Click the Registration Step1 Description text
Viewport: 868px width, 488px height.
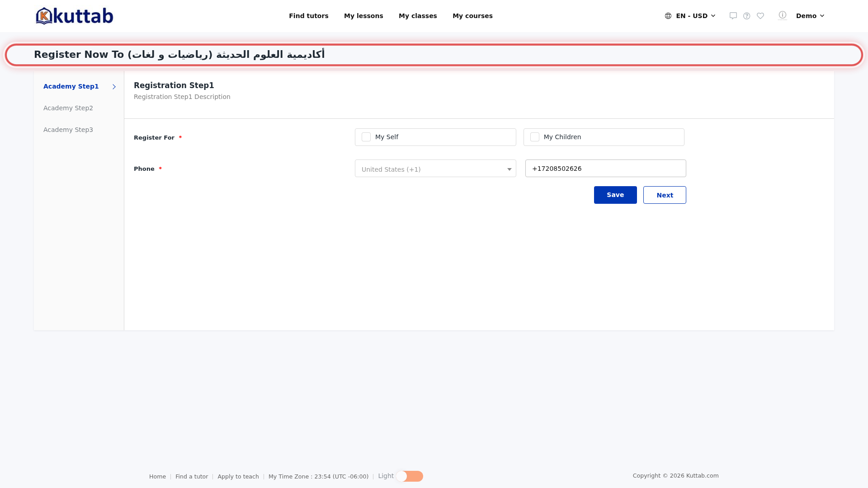tap(182, 97)
